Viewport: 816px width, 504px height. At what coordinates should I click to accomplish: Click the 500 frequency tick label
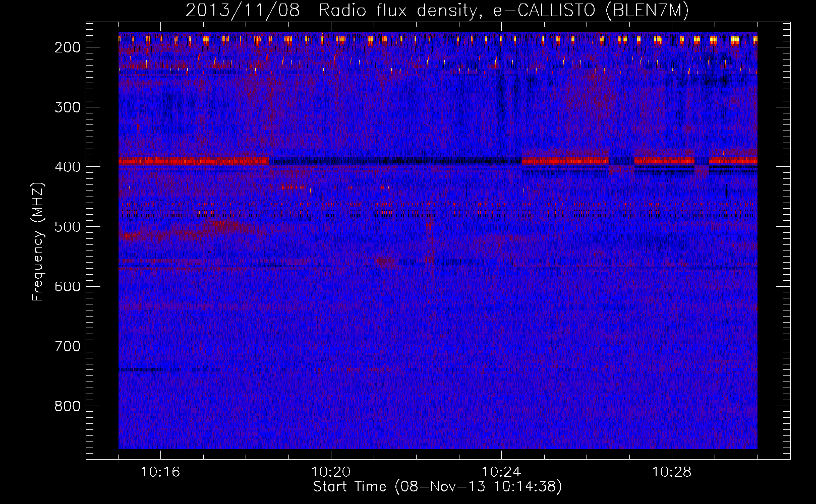point(67,227)
